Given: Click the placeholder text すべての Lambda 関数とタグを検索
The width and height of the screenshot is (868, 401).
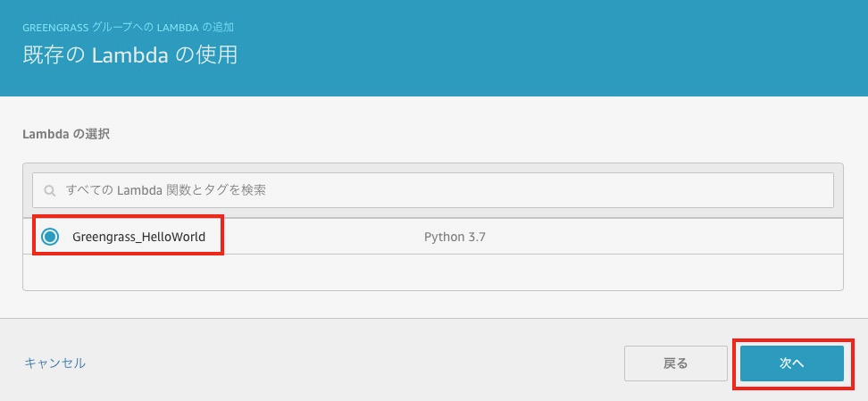Looking at the screenshot, I should (166, 190).
